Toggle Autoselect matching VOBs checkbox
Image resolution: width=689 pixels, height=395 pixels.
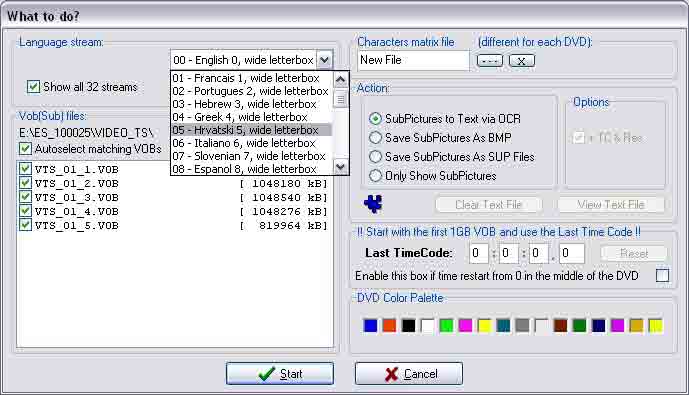click(25, 149)
